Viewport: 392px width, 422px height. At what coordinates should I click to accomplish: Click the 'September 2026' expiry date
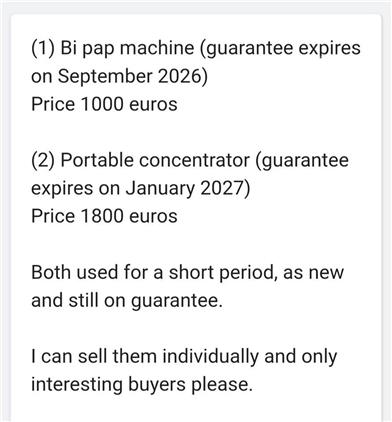pos(130,77)
